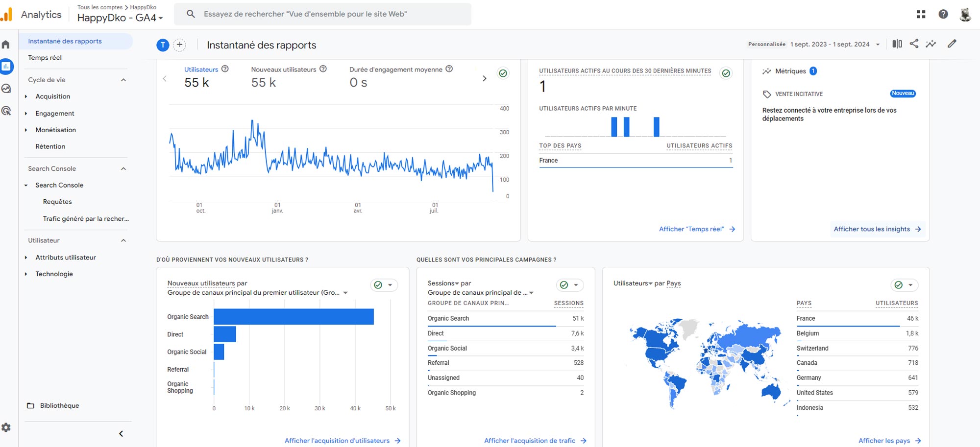Open the date range dropdown
Viewport: 980px width, 447px height.
pyautogui.click(x=878, y=44)
